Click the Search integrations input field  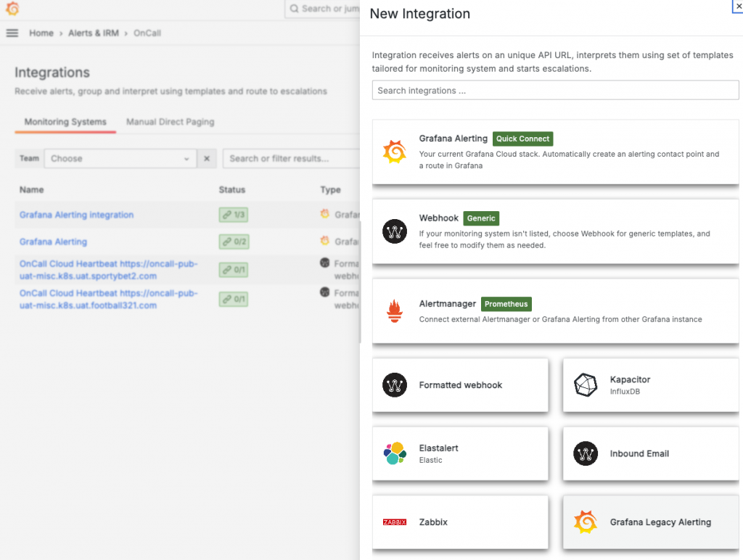pyautogui.click(x=555, y=90)
